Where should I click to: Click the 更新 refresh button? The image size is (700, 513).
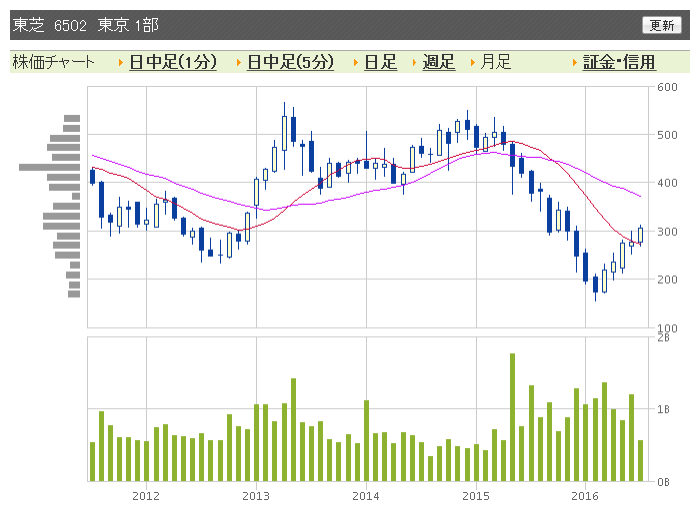662,25
